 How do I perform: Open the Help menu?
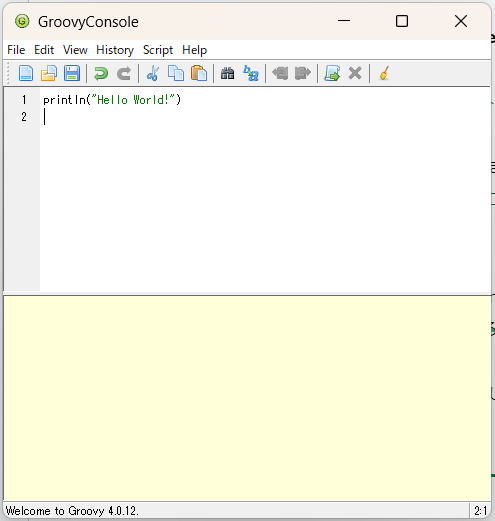tap(195, 50)
